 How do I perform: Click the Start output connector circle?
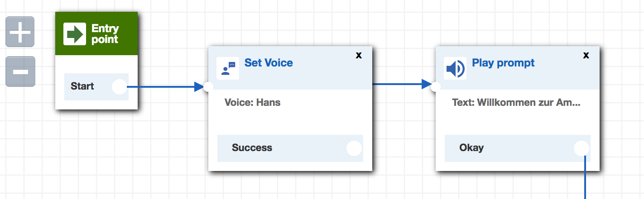tap(120, 86)
